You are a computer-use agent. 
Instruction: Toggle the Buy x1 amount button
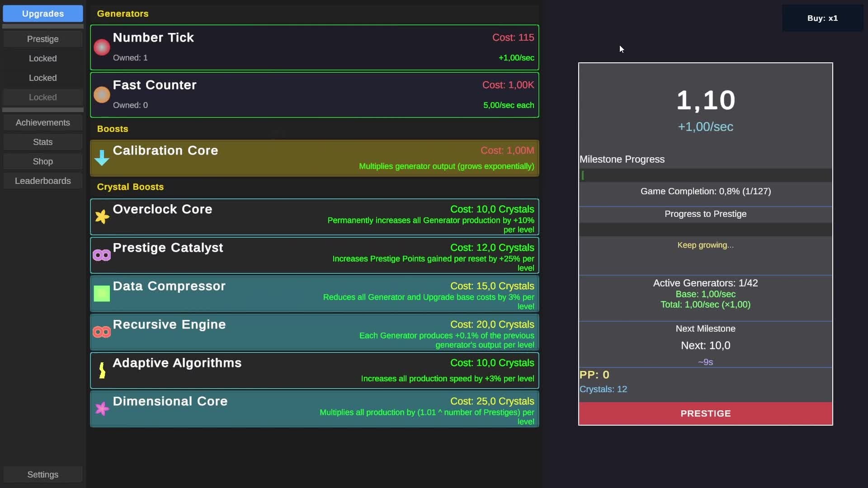coord(822,18)
